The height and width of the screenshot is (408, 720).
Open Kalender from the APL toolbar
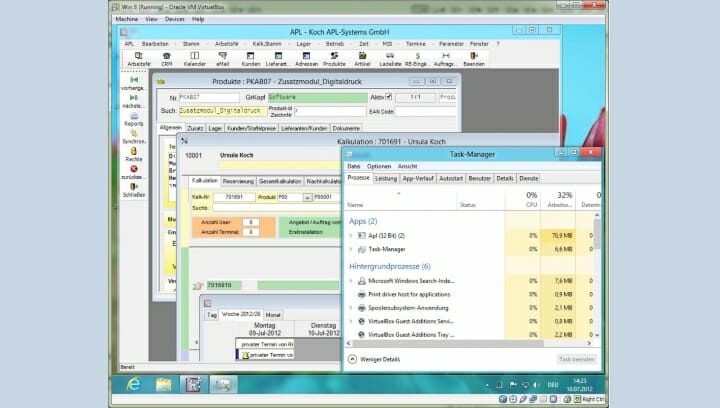coord(195,59)
